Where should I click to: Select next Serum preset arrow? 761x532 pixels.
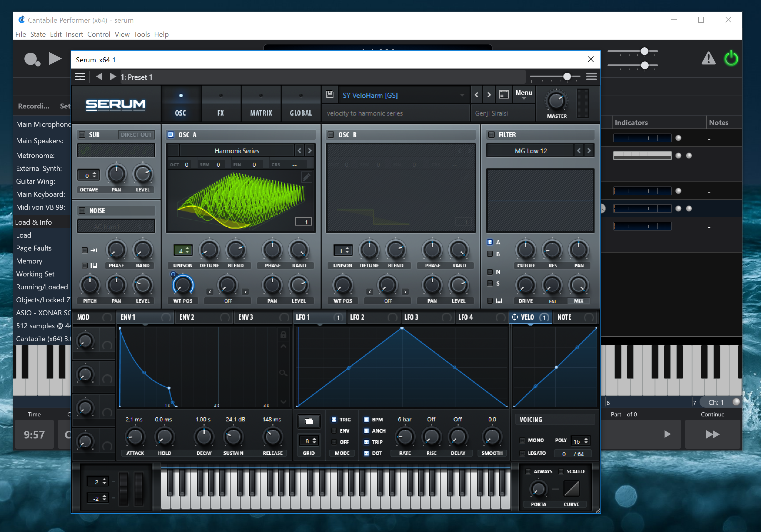point(489,95)
